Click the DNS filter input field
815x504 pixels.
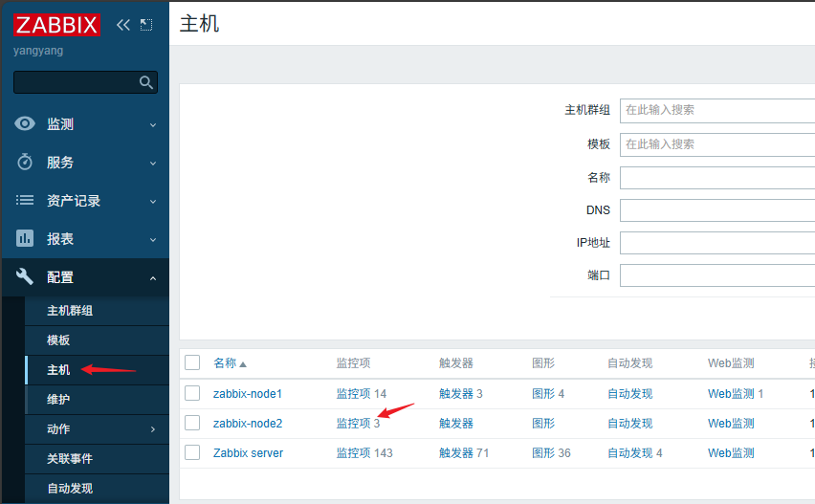coord(717,210)
